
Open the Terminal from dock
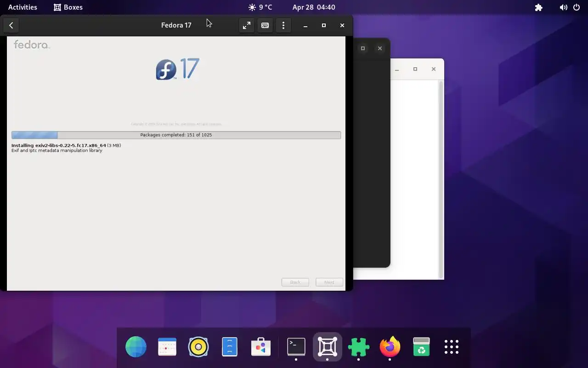(296, 347)
